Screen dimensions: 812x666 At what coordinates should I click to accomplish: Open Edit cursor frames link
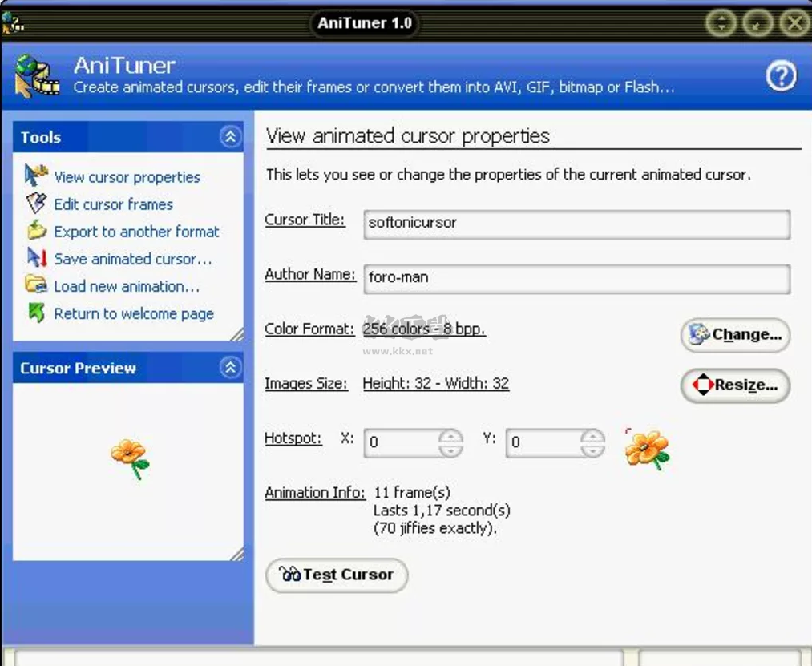pyautogui.click(x=113, y=204)
